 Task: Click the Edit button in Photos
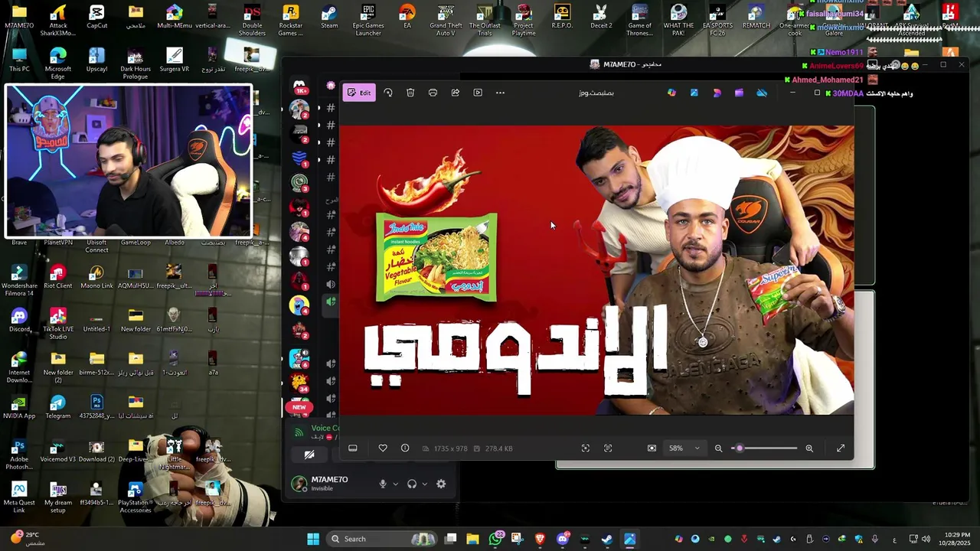pyautogui.click(x=359, y=93)
